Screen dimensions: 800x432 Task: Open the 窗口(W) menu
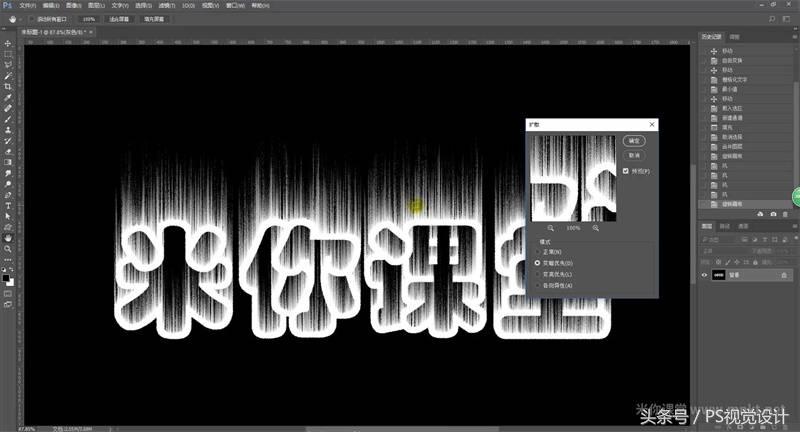pyautogui.click(x=235, y=5)
